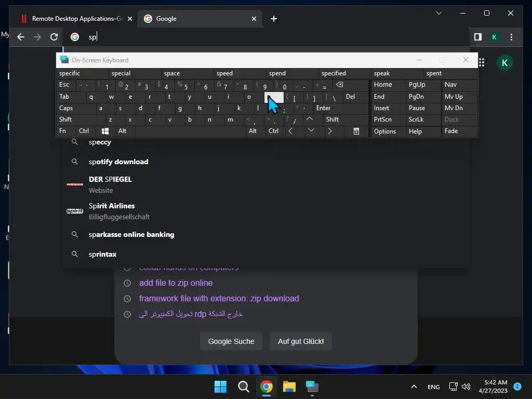Open 'add file to zip online' history entry
This screenshot has height=399, width=532.
coord(176,283)
